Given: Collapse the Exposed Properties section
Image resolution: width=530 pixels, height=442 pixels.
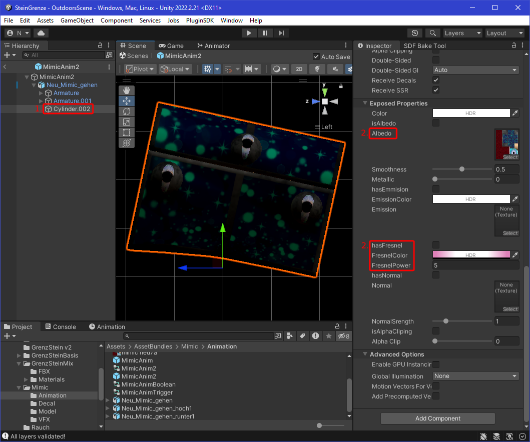Looking at the screenshot, I should (x=365, y=103).
